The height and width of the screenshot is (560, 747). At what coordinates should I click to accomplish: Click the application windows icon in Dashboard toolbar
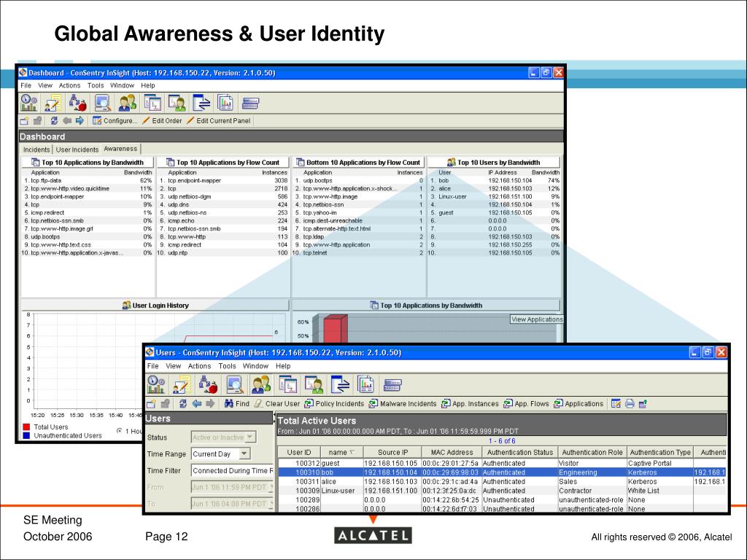[x=152, y=102]
